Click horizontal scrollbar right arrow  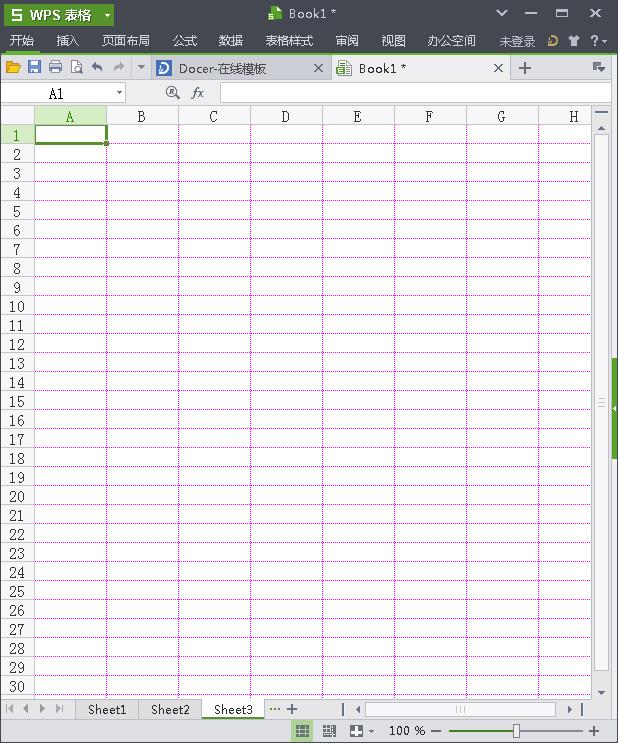pos(570,709)
